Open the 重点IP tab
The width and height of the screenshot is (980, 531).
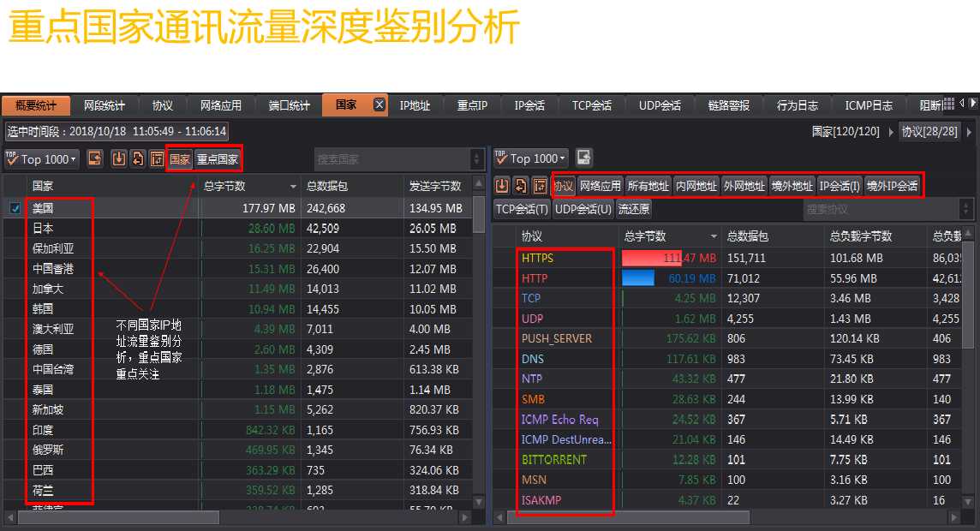[x=472, y=105]
